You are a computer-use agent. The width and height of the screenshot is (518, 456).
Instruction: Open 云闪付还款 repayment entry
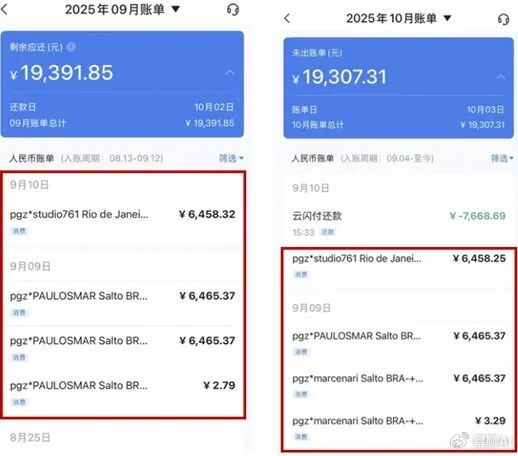pos(398,223)
